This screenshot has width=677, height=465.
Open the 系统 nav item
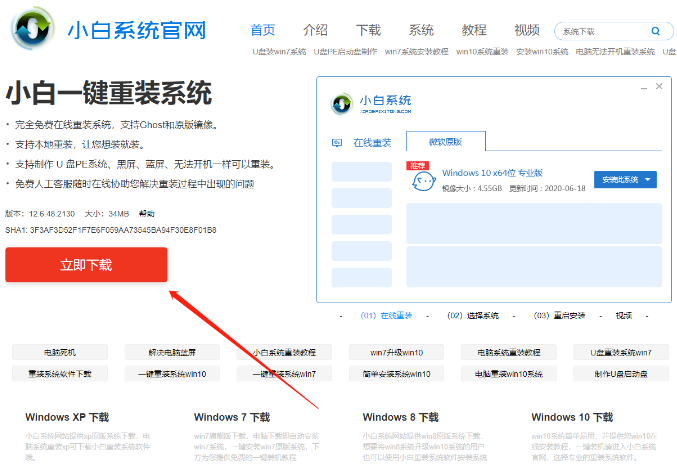[421, 30]
